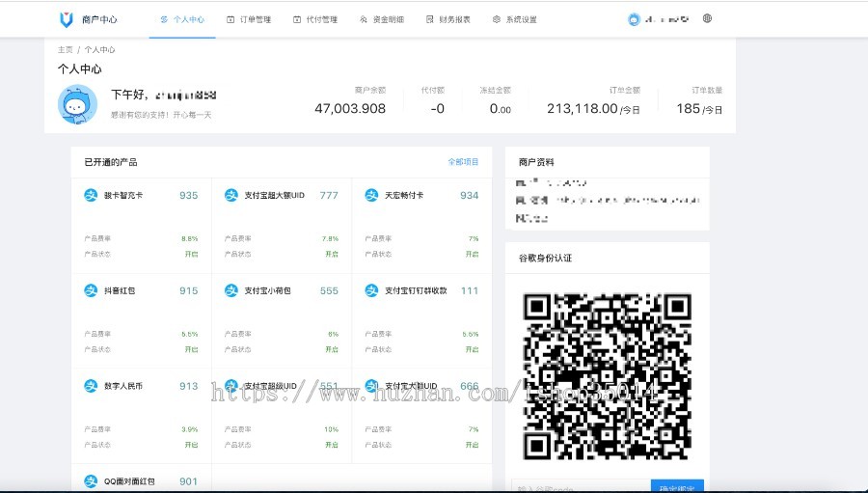The image size is (868, 493).
Task: Click the 支付宝大额UID Alipay icon
Action: [371, 386]
